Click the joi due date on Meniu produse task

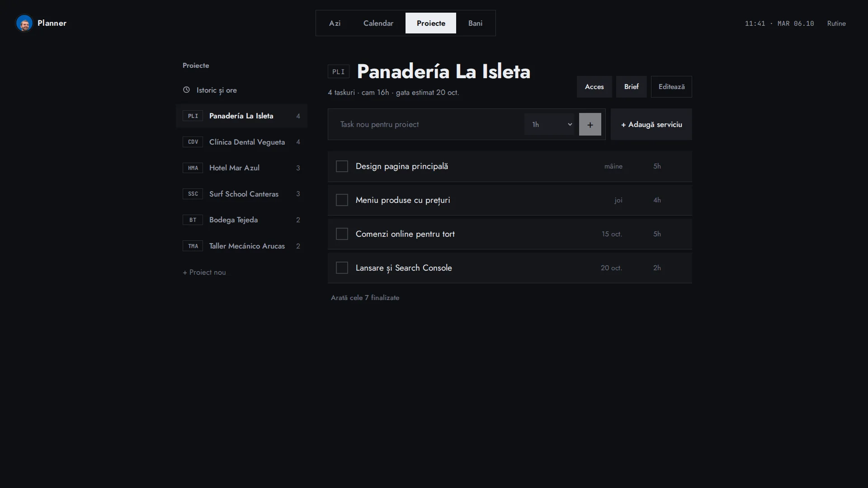tap(618, 200)
